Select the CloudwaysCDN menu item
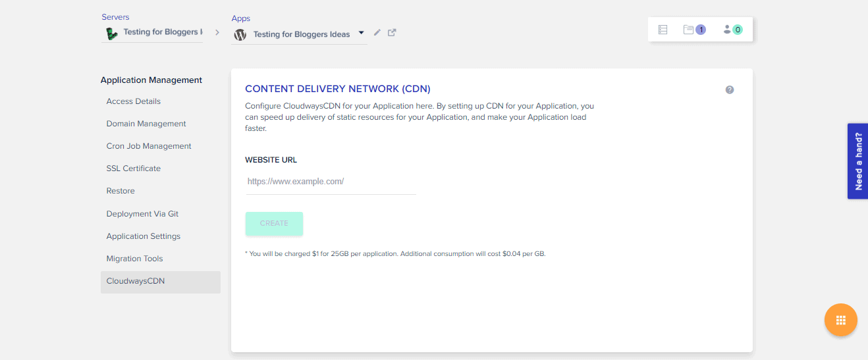 pos(161,282)
